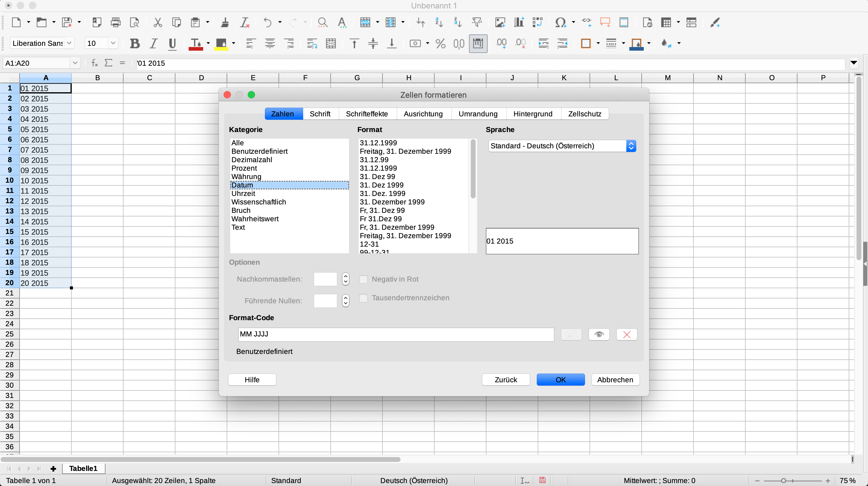868x486 pixels.
Task: Click the Cut scissors icon
Action: (158, 23)
